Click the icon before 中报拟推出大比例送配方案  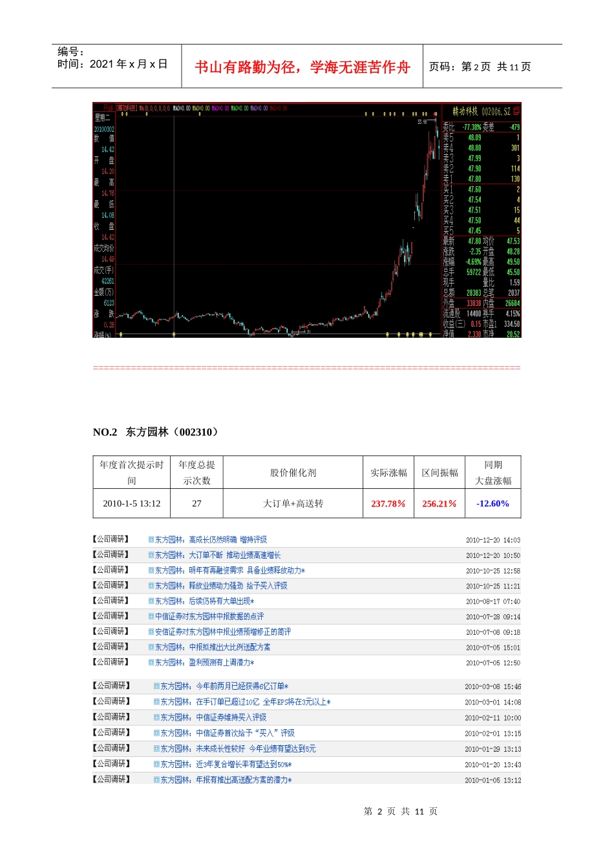pos(151,647)
